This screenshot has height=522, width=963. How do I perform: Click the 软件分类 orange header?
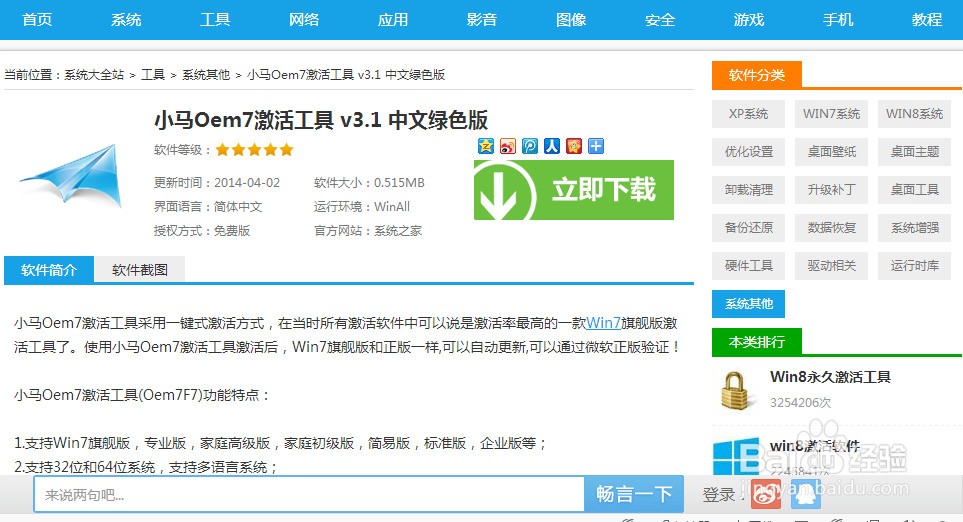click(757, 75)
